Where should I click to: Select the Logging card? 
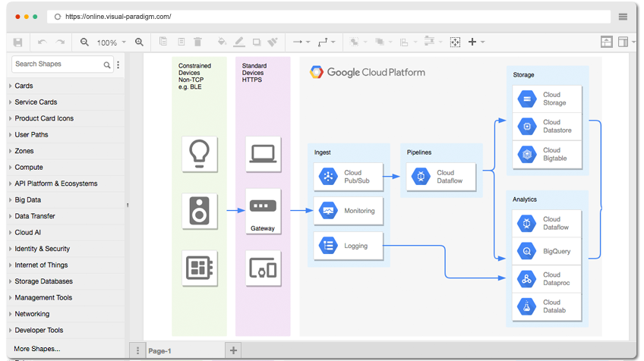point(349,246)
